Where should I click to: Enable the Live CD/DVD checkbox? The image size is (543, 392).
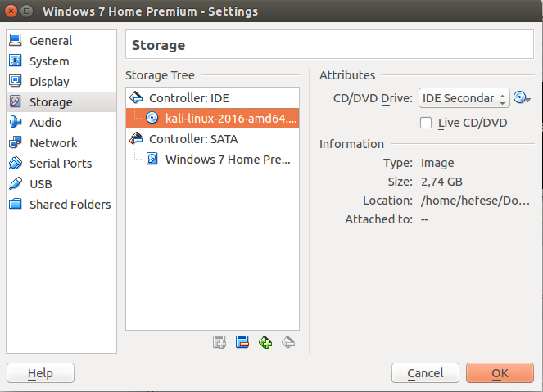click(x=426, y=123)
